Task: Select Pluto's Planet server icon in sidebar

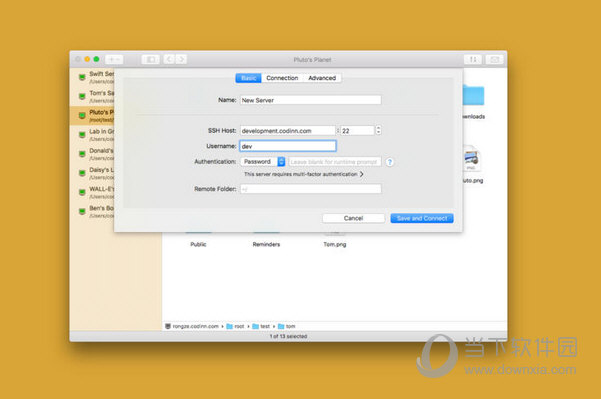Action: (82, 115)
